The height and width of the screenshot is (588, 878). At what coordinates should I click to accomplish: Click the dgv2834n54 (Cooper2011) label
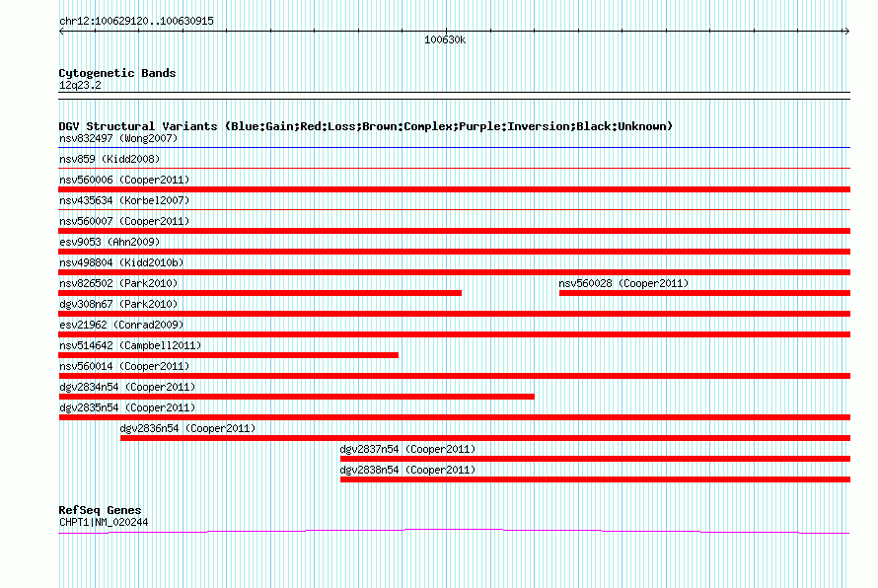(127, 387)
